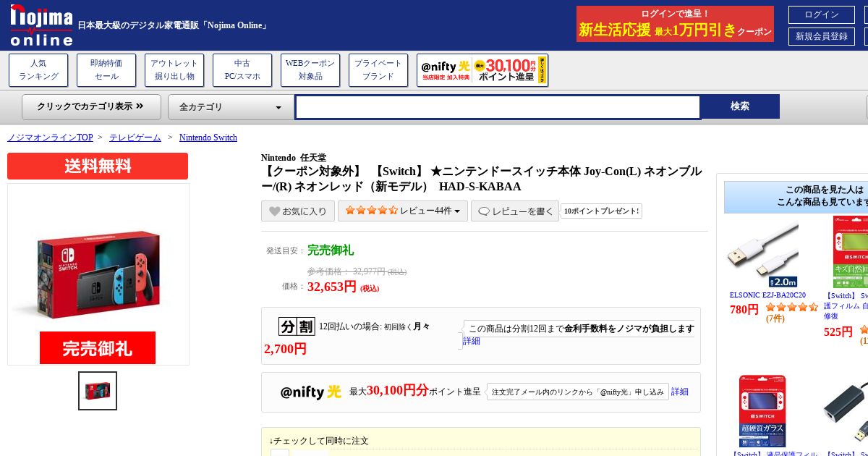Open the アウトレット掘り出し物 menu item
The height and width of the screenshot is (456, 868).
pos(174,70)
